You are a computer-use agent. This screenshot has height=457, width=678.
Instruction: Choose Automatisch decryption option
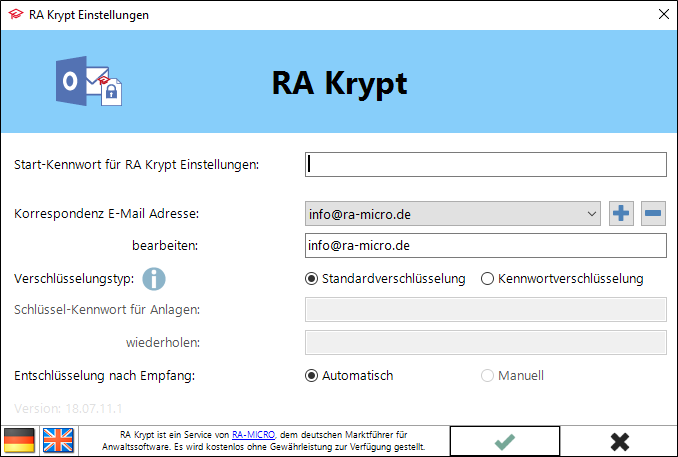(x=311, y=376)
